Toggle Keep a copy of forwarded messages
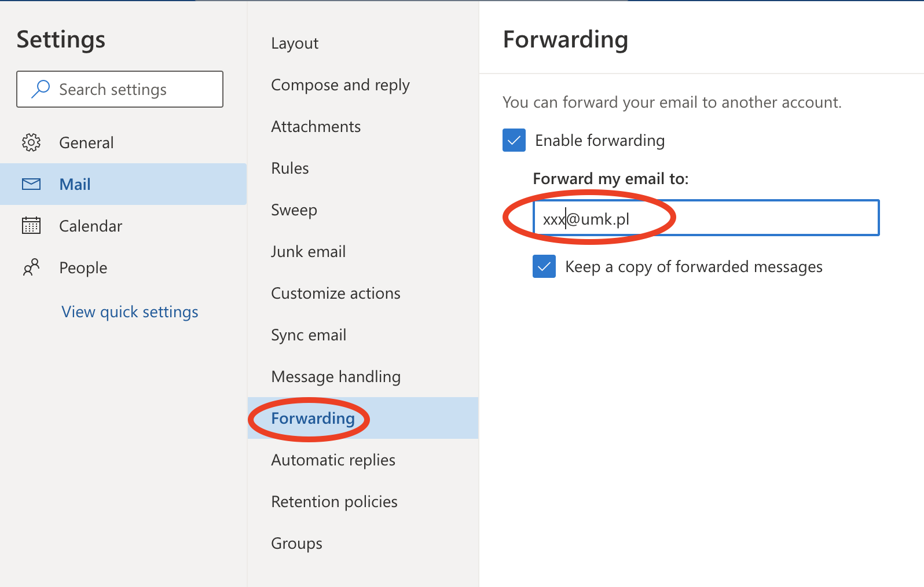Screen dimensions: 924x587 pyautogui.click(x=544, y=266)
